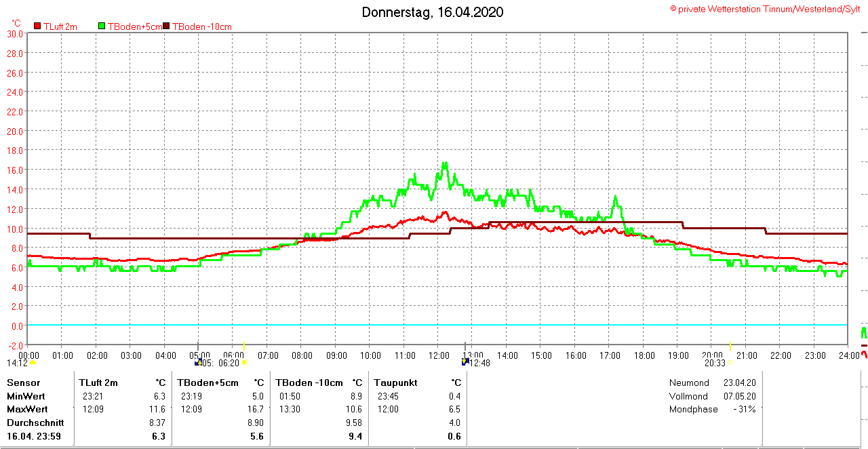Select the TLuft 2m table column header
Image resolution: width=868 pixels, height=449 pixels.
coord(98,383)
